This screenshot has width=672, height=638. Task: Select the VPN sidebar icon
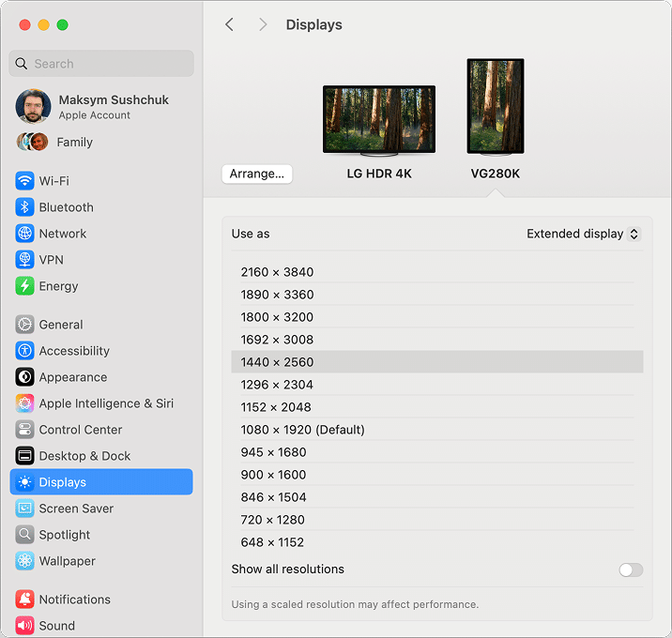click(25, 260)
